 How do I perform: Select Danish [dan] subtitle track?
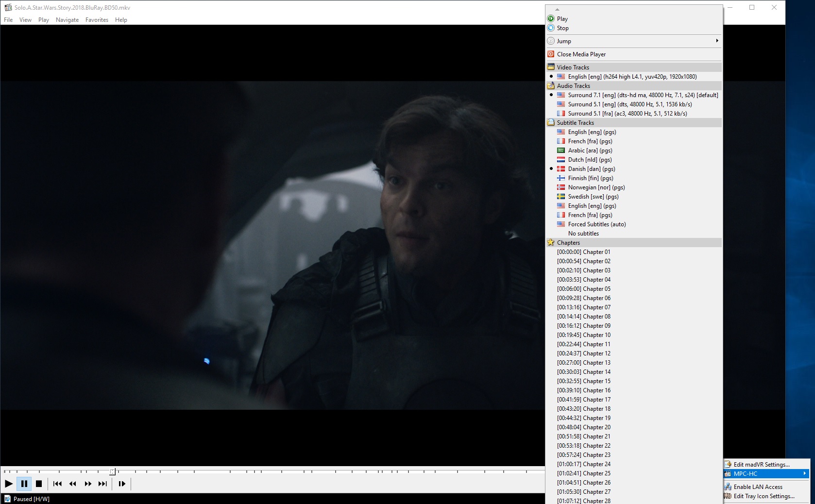634,169
